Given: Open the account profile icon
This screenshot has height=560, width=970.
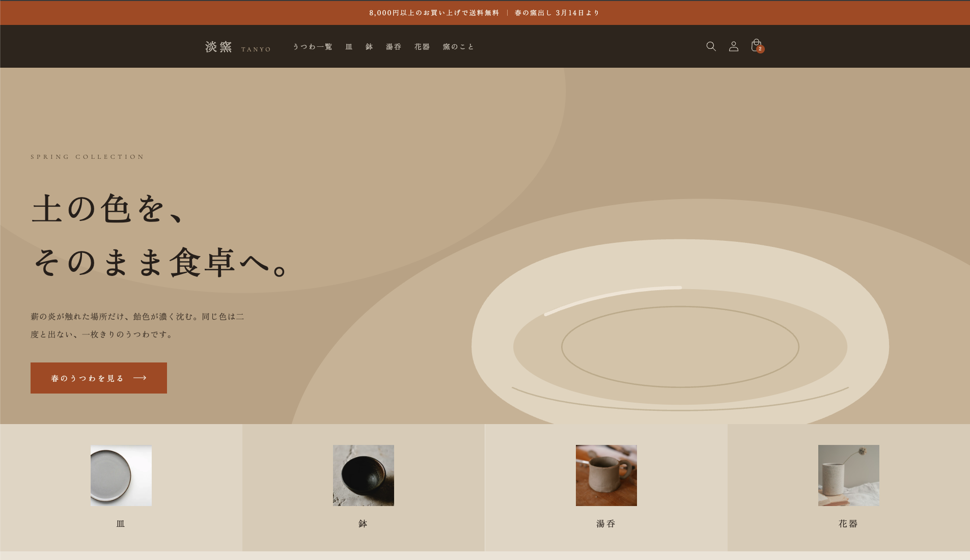Looking at the screenshot, I should pyautogui.click(x=734, y=46).
